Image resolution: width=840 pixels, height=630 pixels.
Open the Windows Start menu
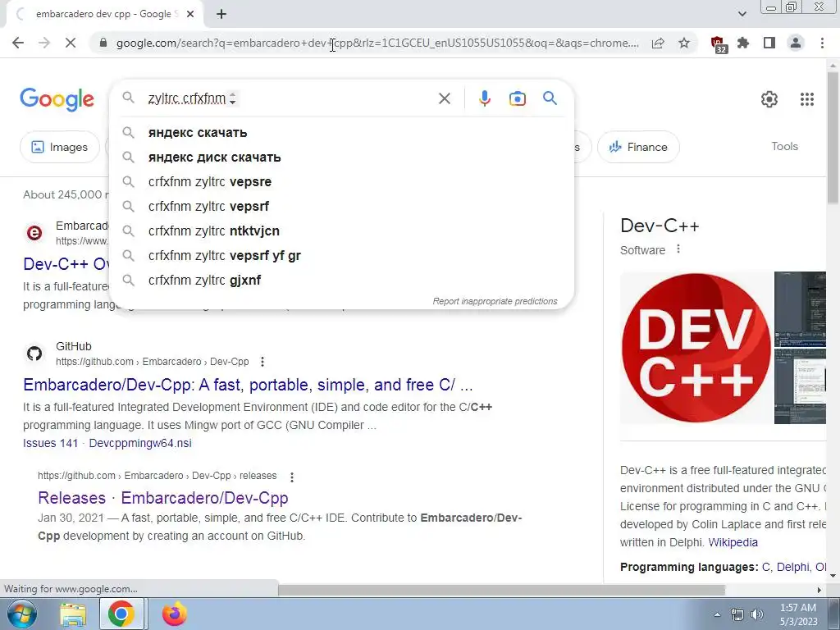pos(22,614)
